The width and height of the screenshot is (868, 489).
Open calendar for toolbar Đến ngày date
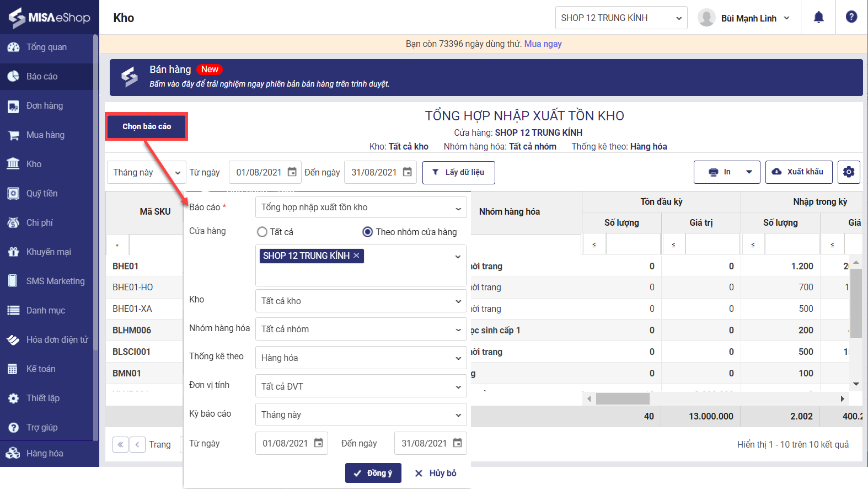coord(408,172)
